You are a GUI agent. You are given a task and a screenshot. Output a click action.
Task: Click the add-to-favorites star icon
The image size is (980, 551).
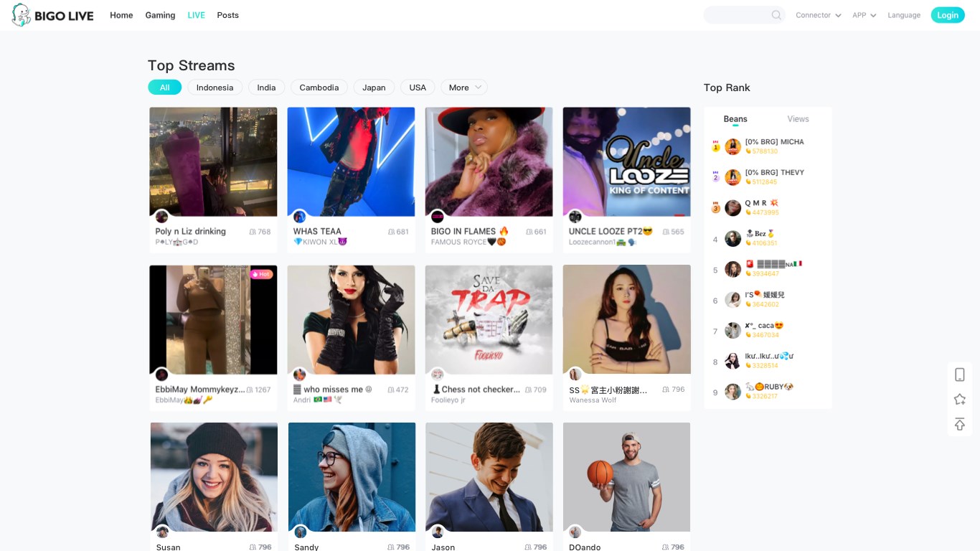pos(960,399)
